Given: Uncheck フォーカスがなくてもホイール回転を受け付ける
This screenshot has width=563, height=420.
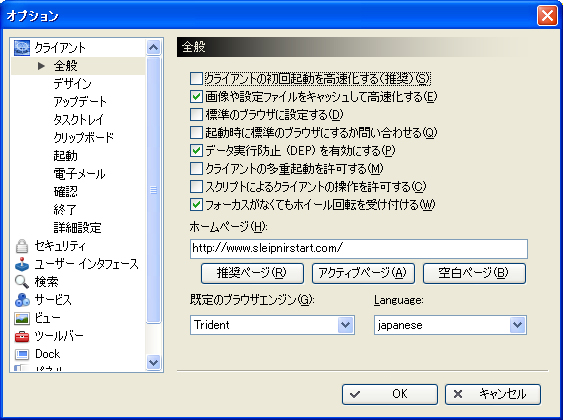Looking at the screenshot, I should 196,205.
